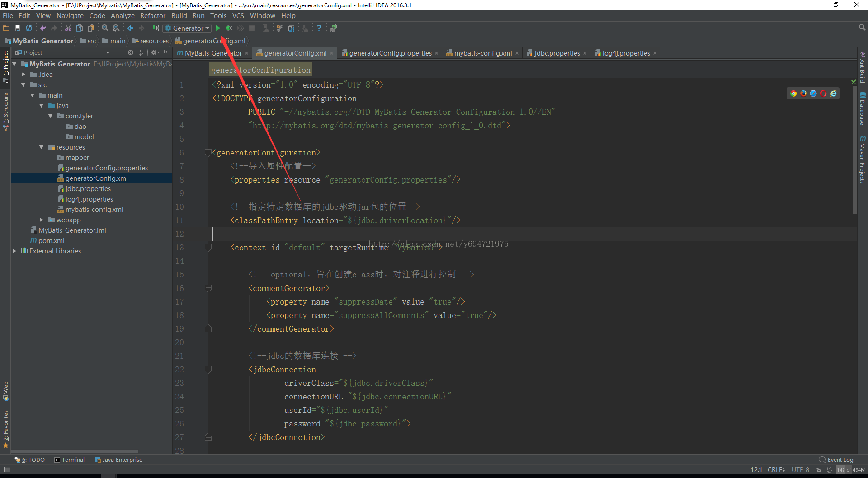
Task: Click the Open folder icon in the toolbar
Action: [6, 28]
